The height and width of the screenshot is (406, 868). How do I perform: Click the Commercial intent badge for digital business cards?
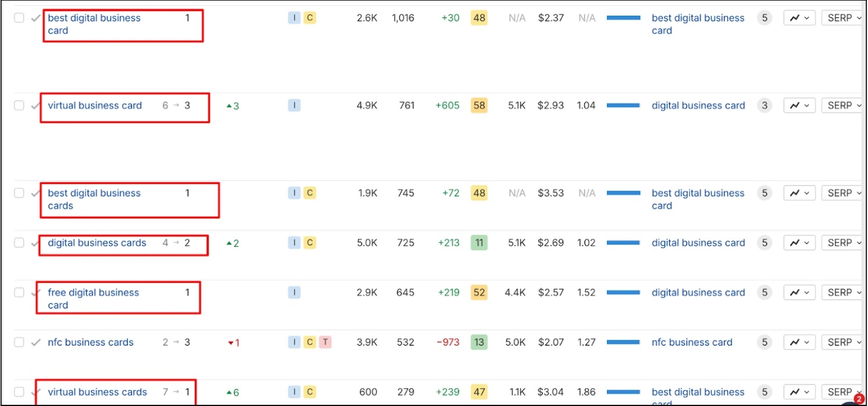coord(310,242)
